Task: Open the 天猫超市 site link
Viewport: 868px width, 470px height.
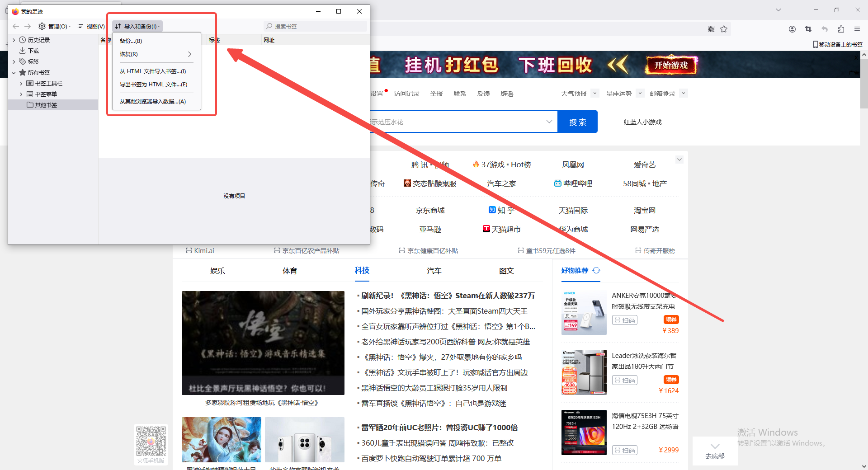Action: tap(502, 229)
